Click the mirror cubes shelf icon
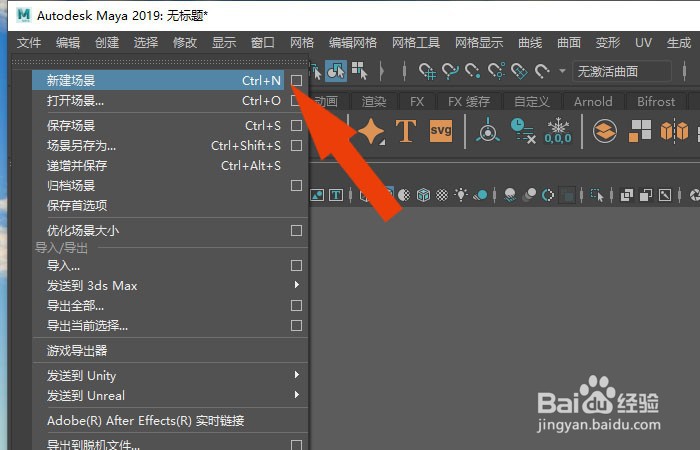The height and width of the screenshot is (450, 700). coord(674,131)
